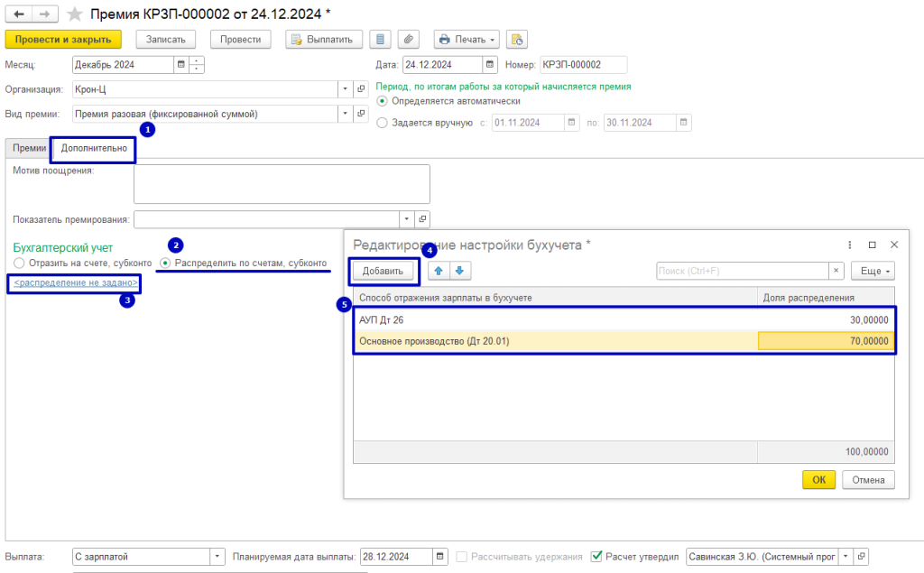The width and height of the screenshot is (924, 573).
Task: Expand Савинская З.Ю. approver dropdown
Action: (845, 557)
